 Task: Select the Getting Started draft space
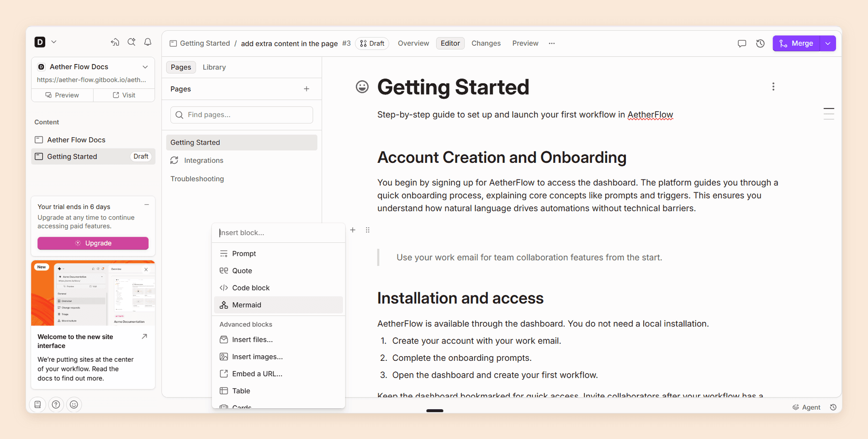93,156
